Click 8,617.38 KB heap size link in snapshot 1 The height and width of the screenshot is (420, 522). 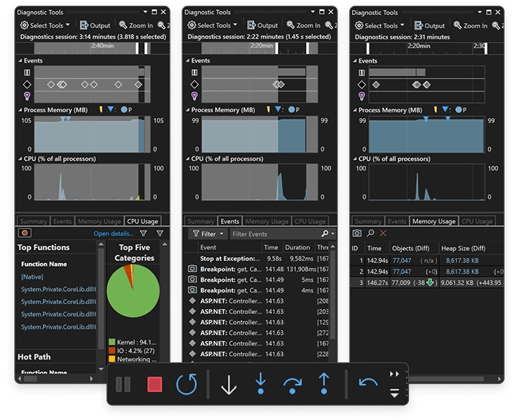[x=462, y=261]
